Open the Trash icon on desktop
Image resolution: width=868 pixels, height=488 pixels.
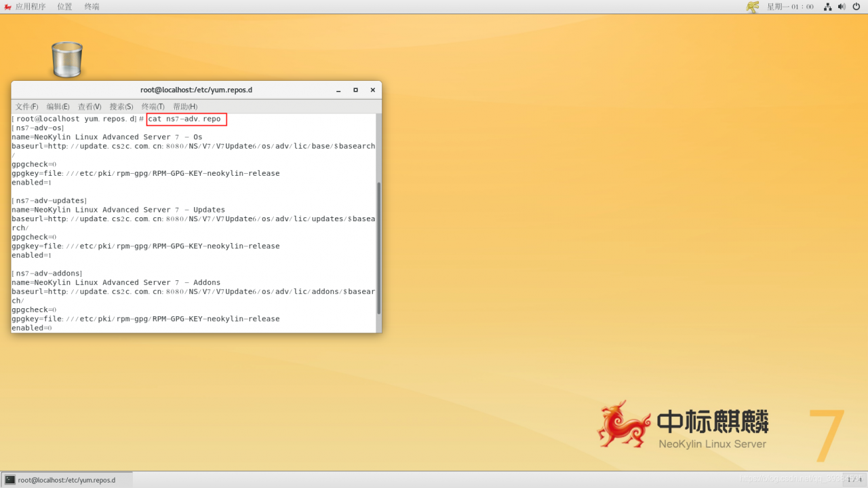pyautogui.click(x=66, y=59)
